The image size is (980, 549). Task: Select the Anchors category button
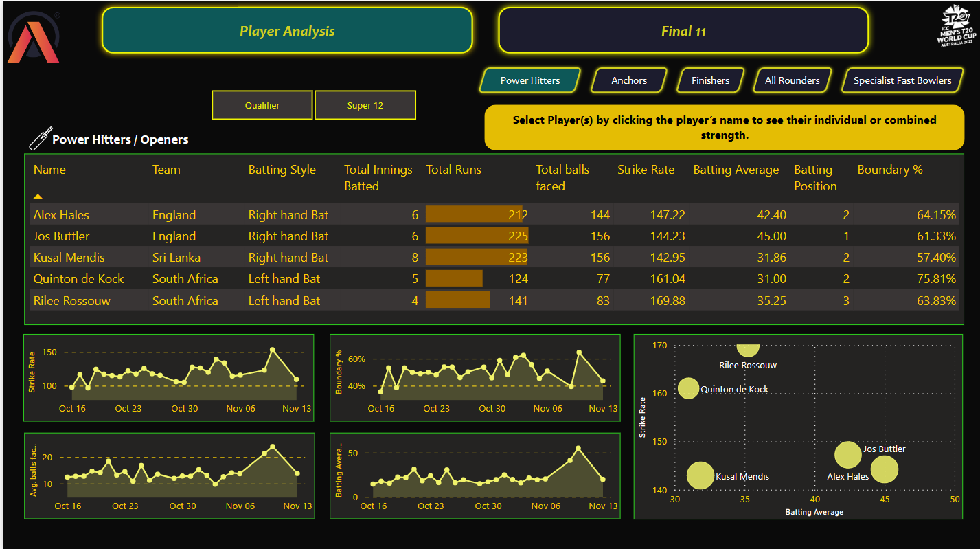[x=629, y=80]
